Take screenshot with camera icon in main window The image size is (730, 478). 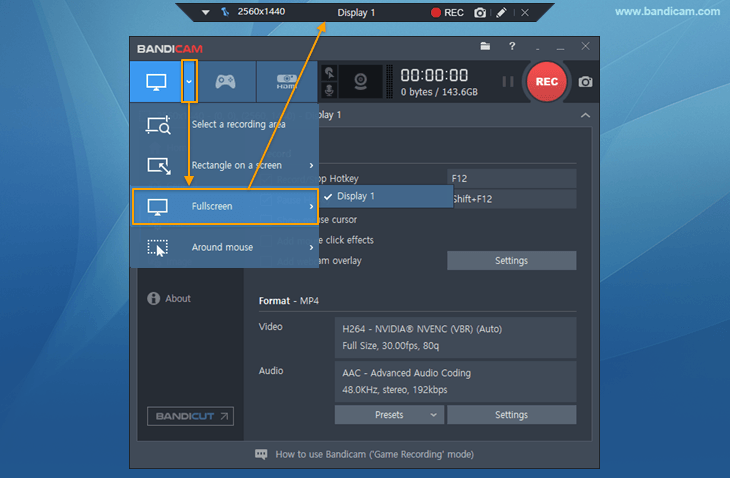[x=585, y=82]
